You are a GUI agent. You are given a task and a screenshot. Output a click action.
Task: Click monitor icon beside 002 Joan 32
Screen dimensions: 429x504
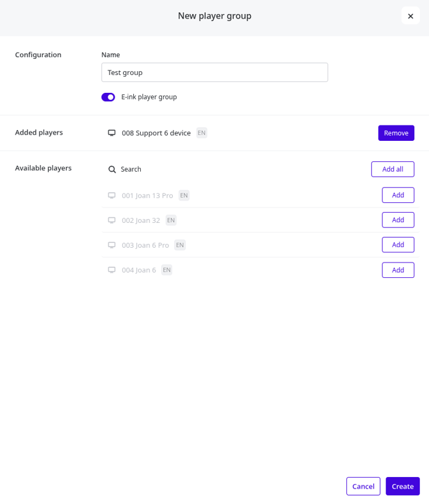(x=112, y=220)
